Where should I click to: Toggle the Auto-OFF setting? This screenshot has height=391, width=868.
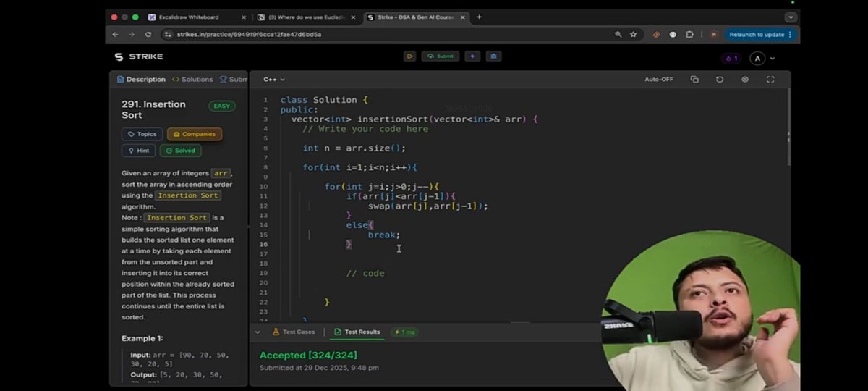click(659, 80)
